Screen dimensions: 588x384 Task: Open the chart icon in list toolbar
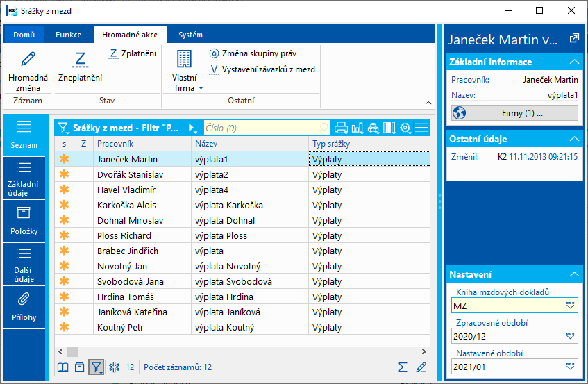click(x=358, y=128)
